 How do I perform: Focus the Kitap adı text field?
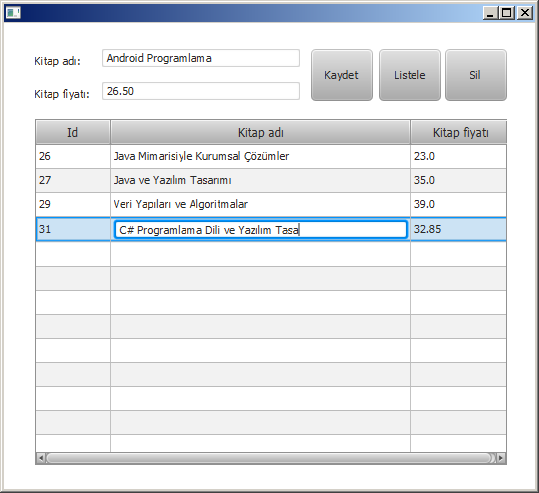tap(201, 58)
